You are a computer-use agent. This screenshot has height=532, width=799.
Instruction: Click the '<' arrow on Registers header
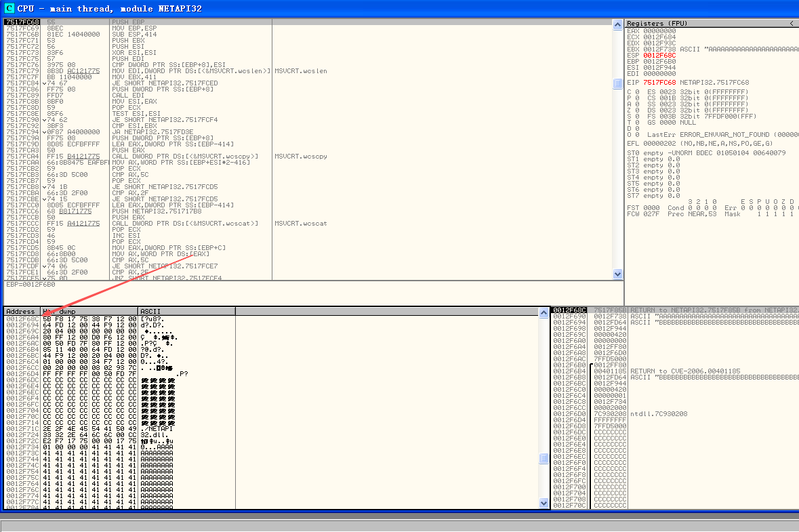click(792, 24)
